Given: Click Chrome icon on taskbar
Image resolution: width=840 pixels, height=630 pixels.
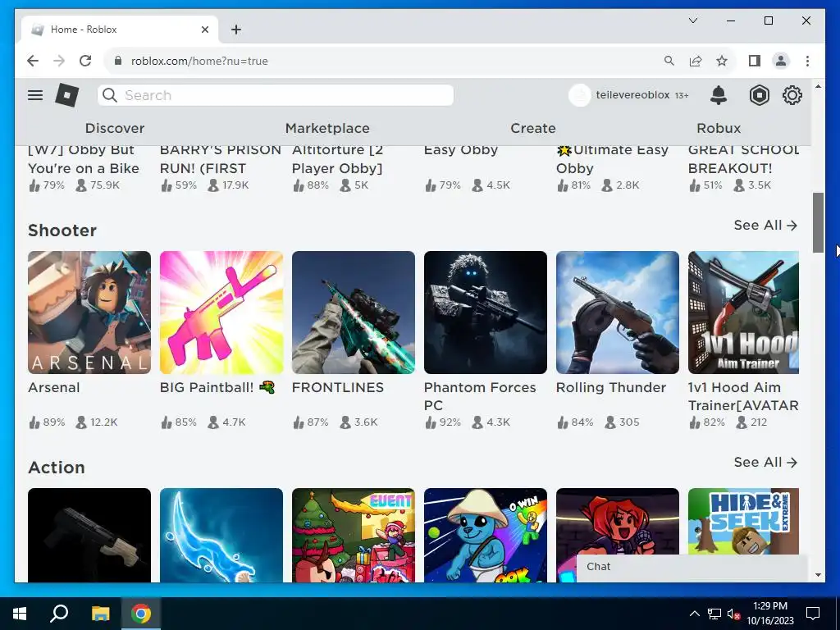Looking at the screenshot, I should [141, 614].
